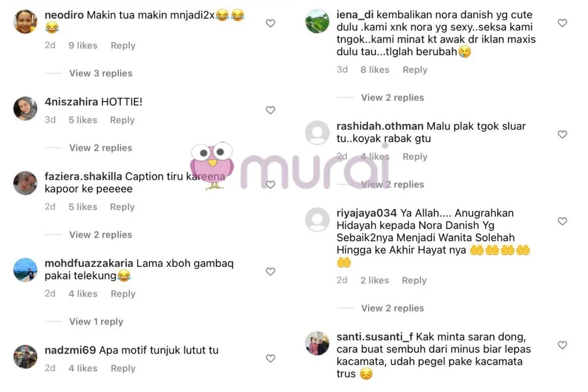Image resolution: width=588 pixels, height=392 pixels.
Task: View santi.susanti_f's avatar photo
Action: (317, 343)
